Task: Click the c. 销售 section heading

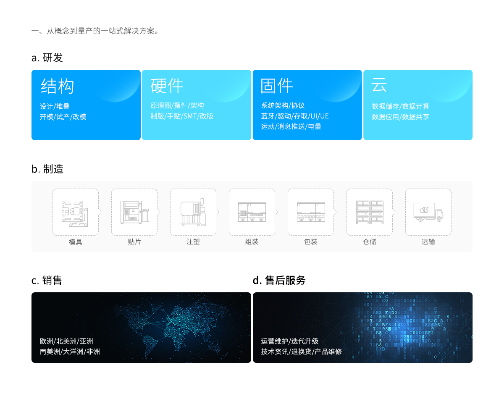Action: (47, 280)
